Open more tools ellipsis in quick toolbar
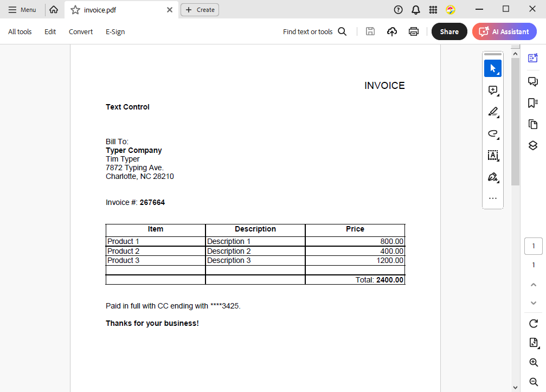 tap(493, 198)
